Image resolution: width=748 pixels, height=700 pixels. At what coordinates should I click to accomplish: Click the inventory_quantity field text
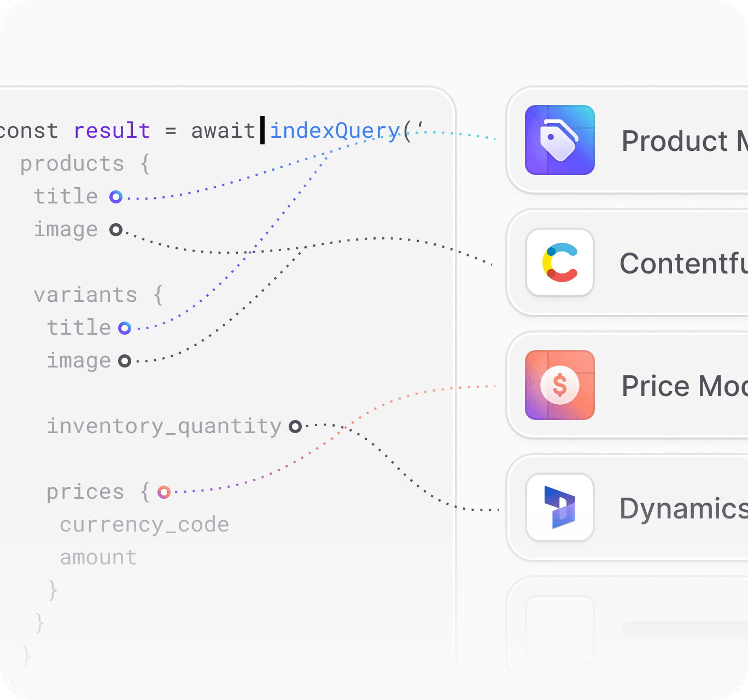pyautogui.click(x=164, y=427)
